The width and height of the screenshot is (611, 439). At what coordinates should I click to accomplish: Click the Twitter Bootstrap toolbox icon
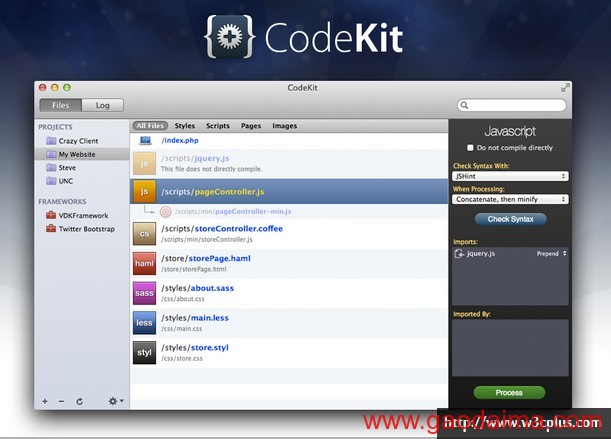pos(51,229)
